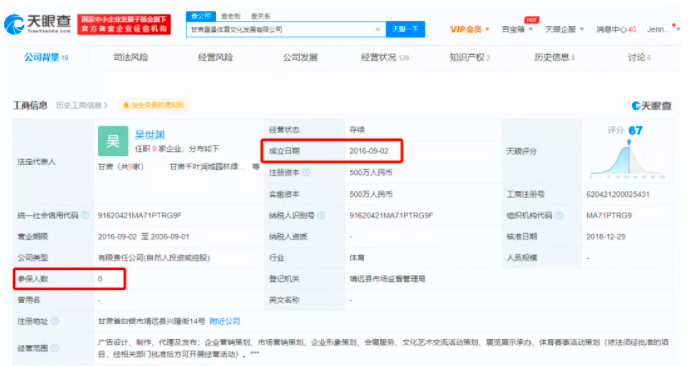Click the red official credit agency banner

124,24
